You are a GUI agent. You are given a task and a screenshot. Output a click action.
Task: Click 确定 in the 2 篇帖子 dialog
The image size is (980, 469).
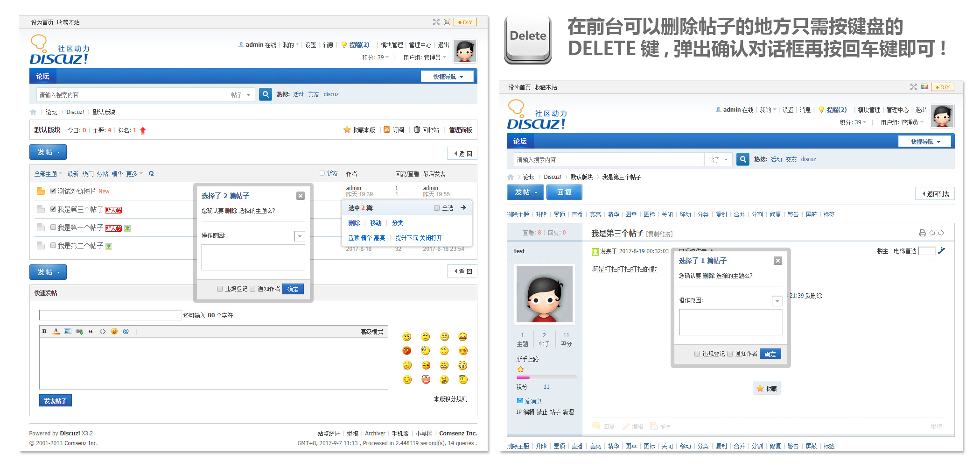point(293,289)
